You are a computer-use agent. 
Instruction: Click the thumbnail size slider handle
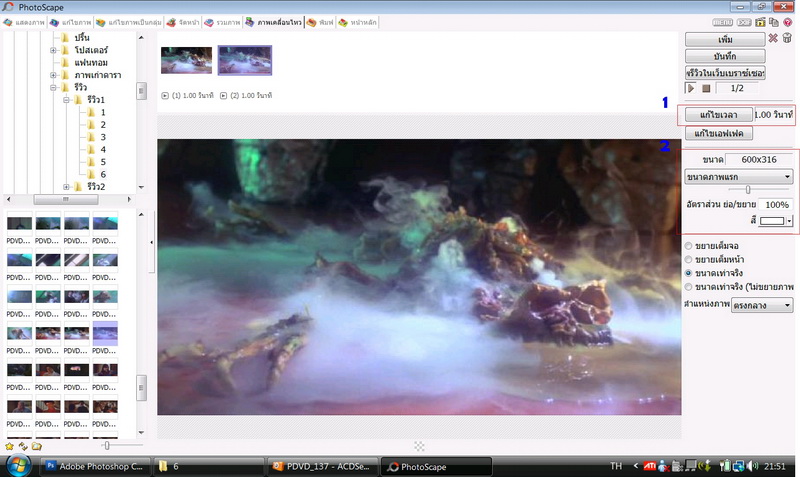(x=107, y=446)
